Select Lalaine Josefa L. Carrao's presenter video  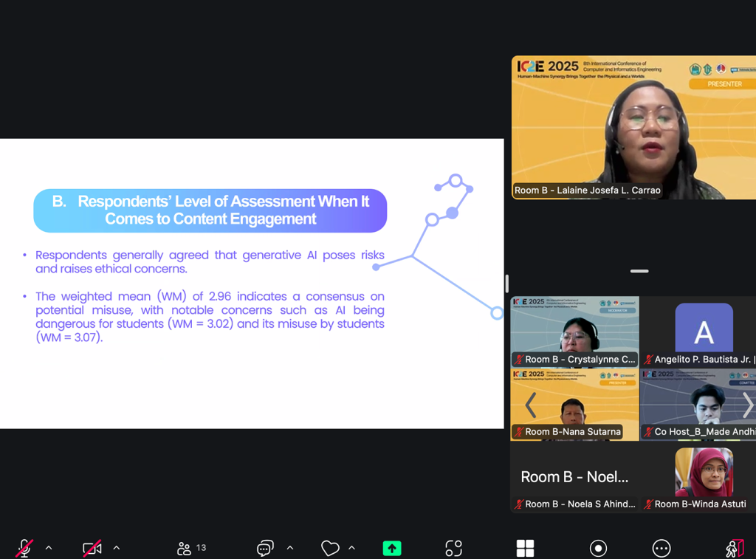pos(633,127)
